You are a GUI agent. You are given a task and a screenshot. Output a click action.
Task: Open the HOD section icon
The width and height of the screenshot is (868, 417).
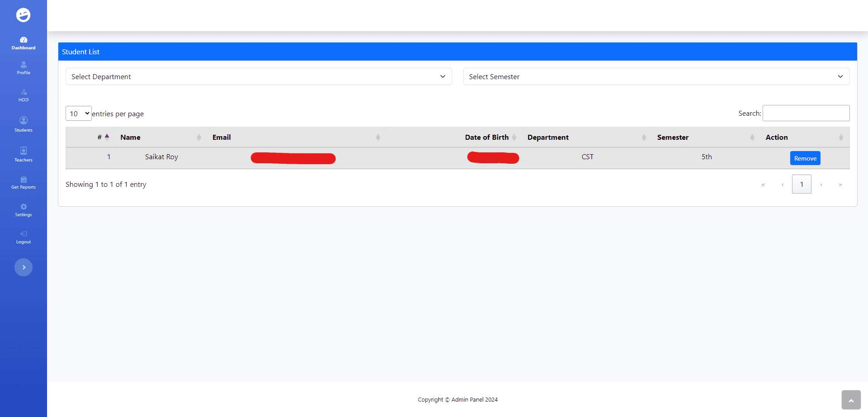point(24,92)
